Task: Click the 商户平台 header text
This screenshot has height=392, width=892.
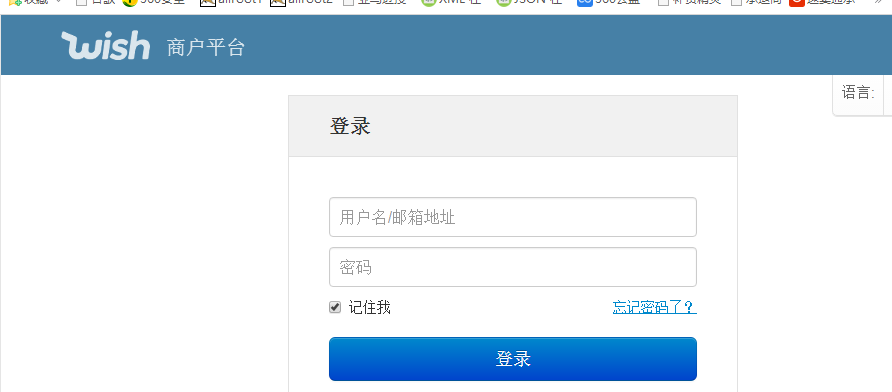Action: point(205,48)
